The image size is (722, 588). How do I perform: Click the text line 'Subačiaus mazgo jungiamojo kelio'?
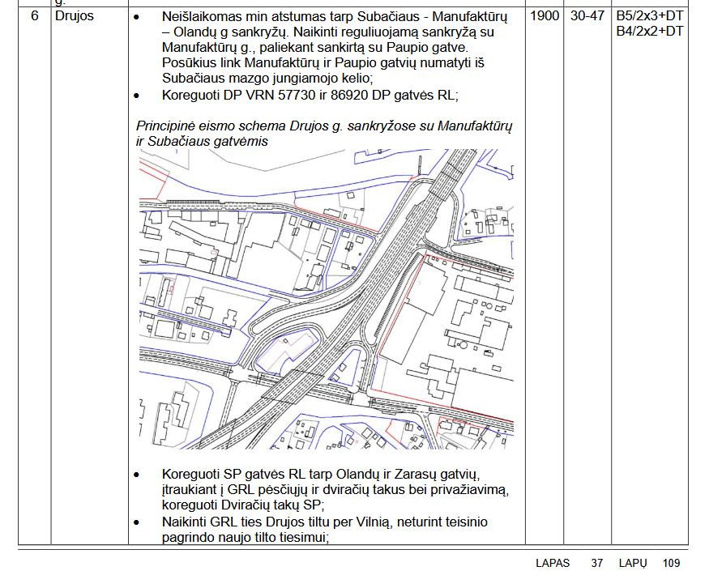267,79
